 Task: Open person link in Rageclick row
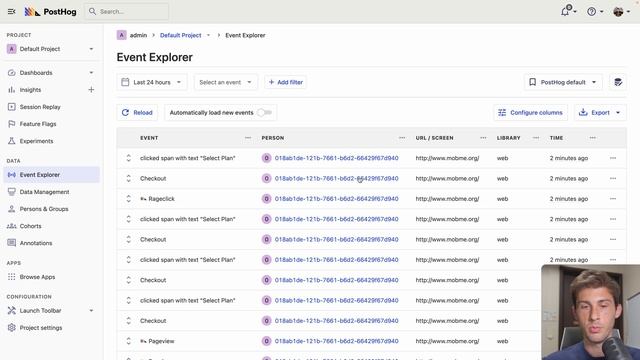pyautogui.click(x=336, y=199)
